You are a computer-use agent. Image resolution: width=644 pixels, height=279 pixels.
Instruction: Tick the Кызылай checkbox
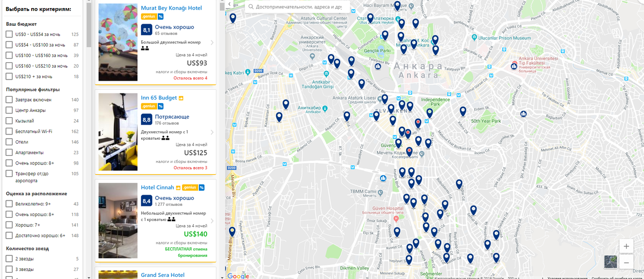tap(9, 121)
